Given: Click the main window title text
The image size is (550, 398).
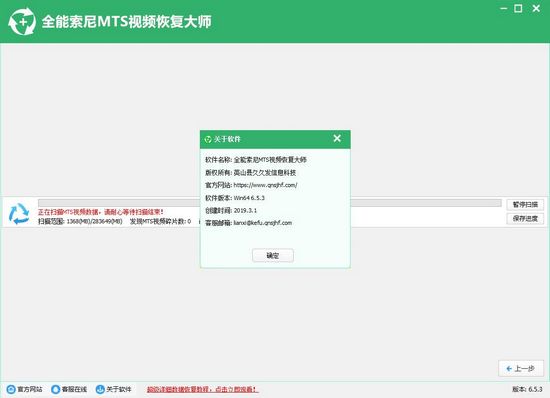Looking at the screenshot, I should click(x=127, y=22).
